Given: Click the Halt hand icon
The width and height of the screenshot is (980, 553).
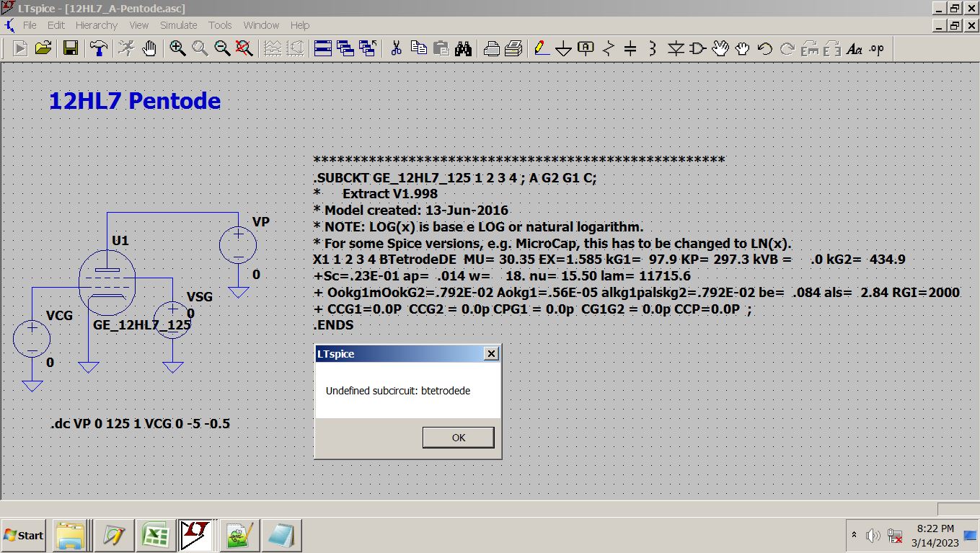Looking at the screenshot, I should pyautogui.click(x=149, y=48).
